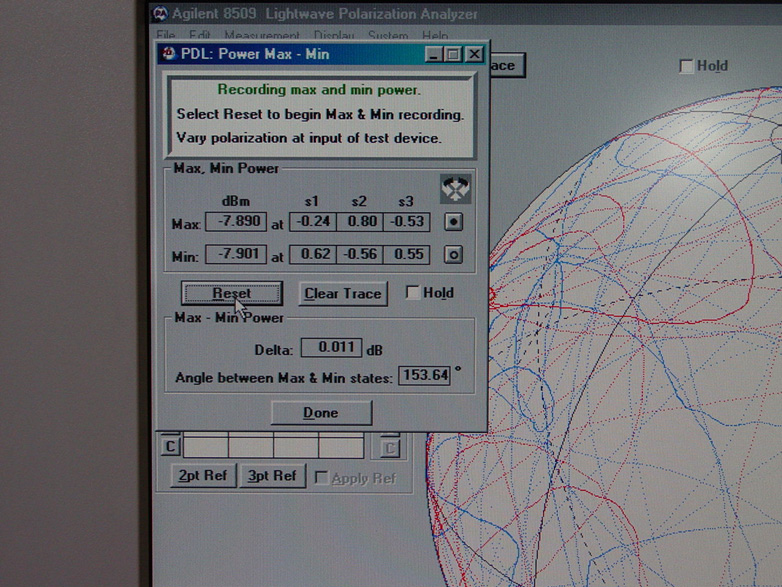Click the right grayed C button
782x587 pixels.
(389, 447)
